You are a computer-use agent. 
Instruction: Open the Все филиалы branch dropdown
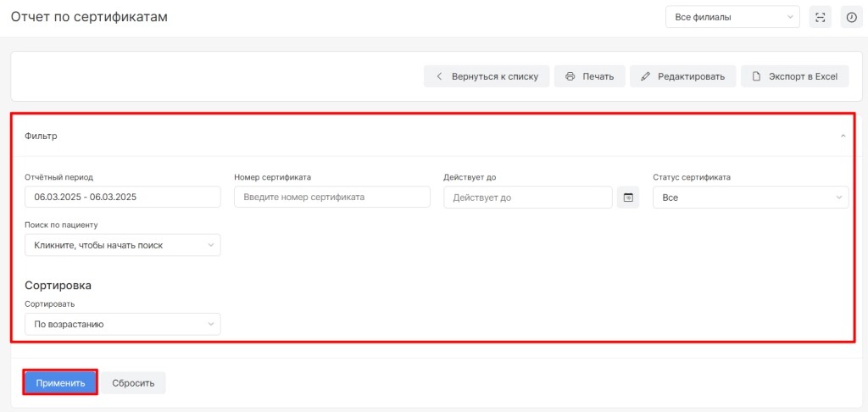tap(732, 17)
